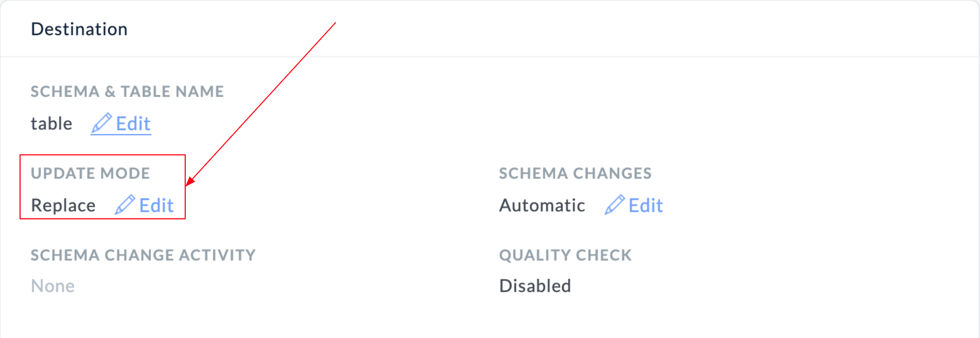The width and height of the screenshot is (980, 338).
Task: Open the Edit link for schema & table name
Action: [133, 124]
